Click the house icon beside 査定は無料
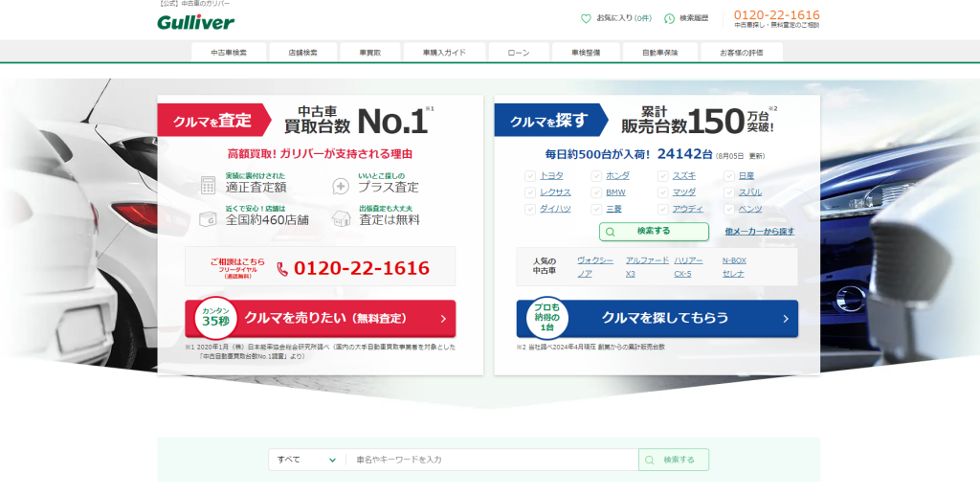 click(x=342, y=218)
